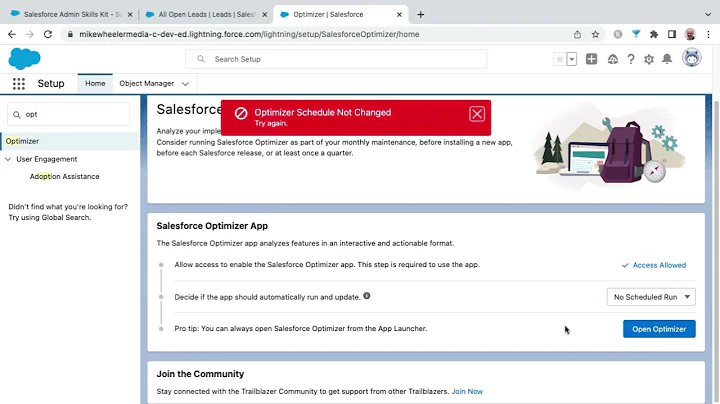Viewport: 720px width, 404px height.
Task: Click the Quick Find box containing 'opt'
Action: 68,114
